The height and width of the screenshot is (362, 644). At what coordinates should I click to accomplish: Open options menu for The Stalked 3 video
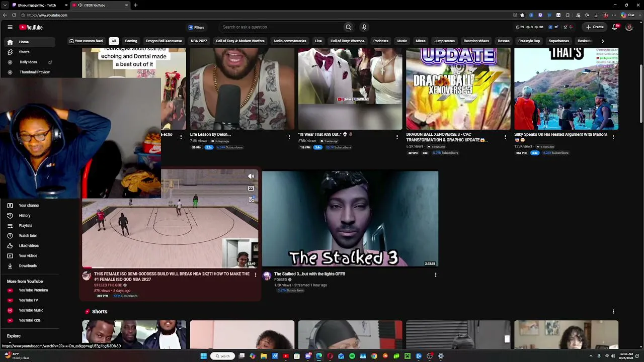point(436,275)
